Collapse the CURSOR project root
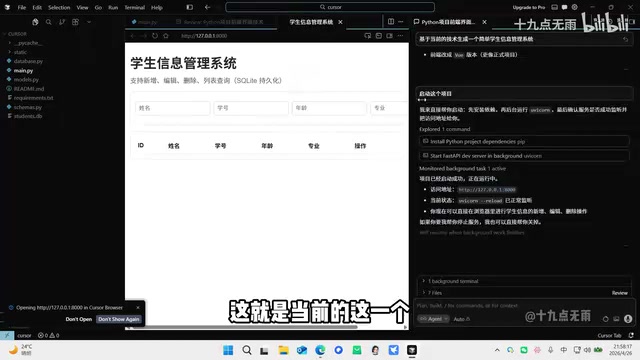The height and width of the screenshot is (360, 640). pyautogui.click(x=17, y=34)
